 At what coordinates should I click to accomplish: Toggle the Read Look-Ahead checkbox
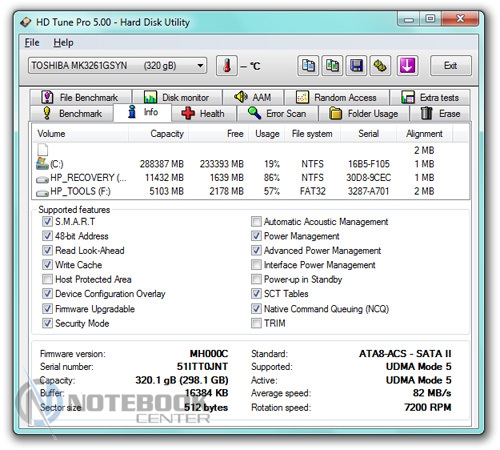click(x=47, y=250)
